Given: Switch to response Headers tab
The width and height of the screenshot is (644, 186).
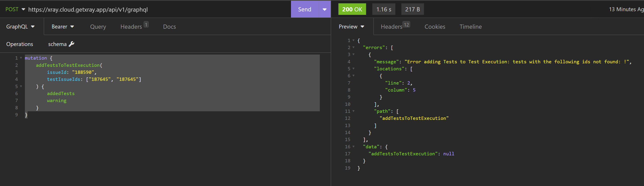Looking at the screenshot, I should (x=391, y=27).
